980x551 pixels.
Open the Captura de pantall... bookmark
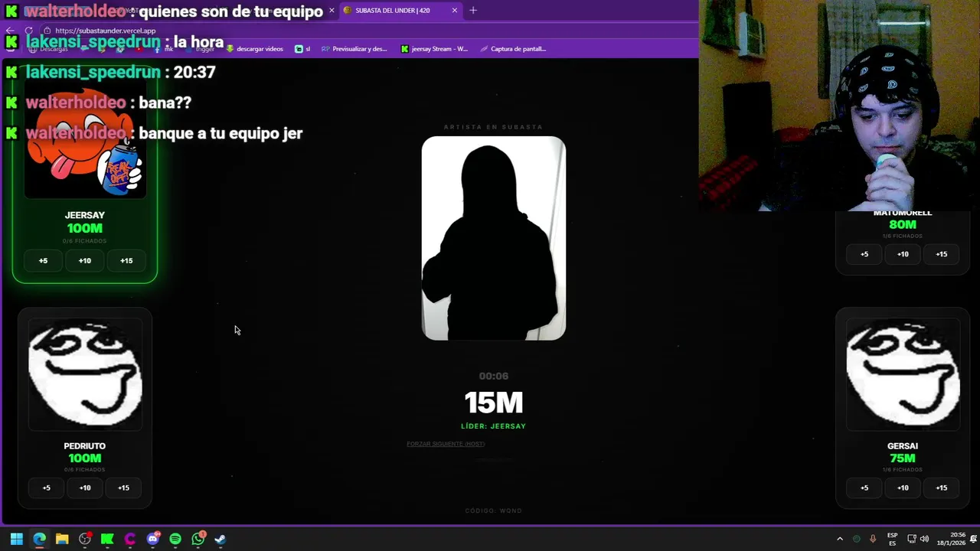[x=513, y=49]
